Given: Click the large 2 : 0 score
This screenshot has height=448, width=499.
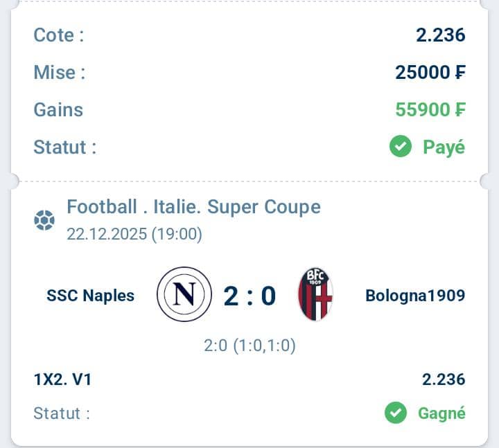Looking at the screenshot, I should pyautogui.click(x=249, y=296).
